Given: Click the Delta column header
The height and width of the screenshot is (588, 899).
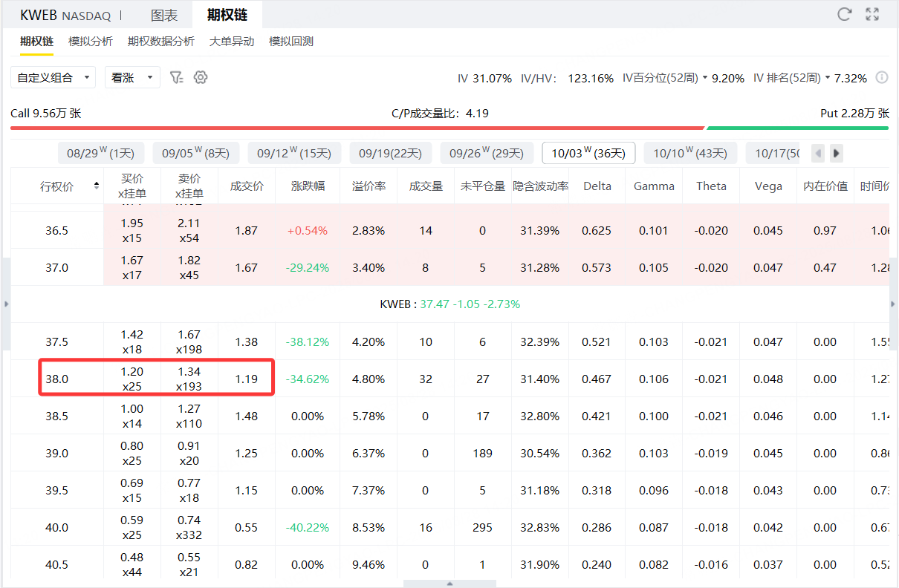Looking at the screenshot, I should (x=597, y=186).
